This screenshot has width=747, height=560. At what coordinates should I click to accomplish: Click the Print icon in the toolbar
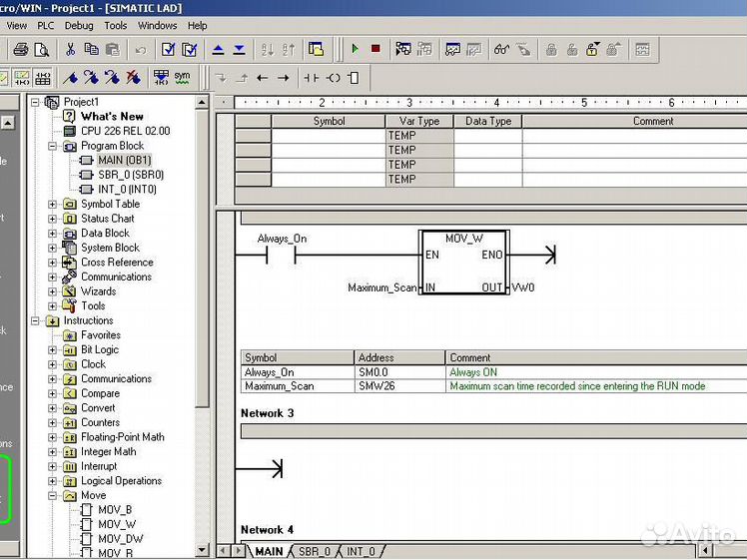(21, 49)
